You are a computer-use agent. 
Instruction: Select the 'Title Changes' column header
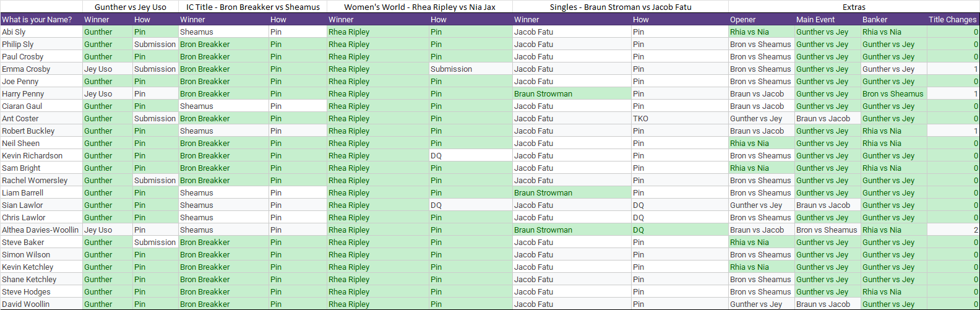point(952,20)
